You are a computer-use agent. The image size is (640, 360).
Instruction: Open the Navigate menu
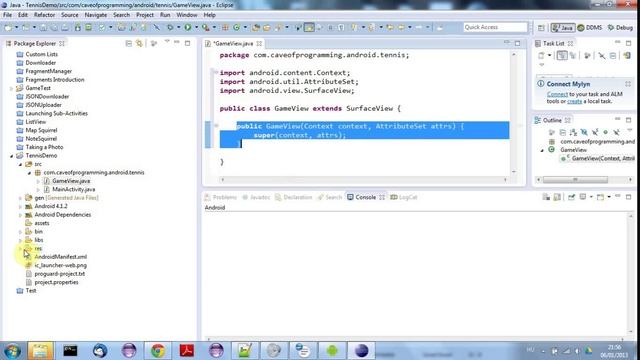(96, 15)
